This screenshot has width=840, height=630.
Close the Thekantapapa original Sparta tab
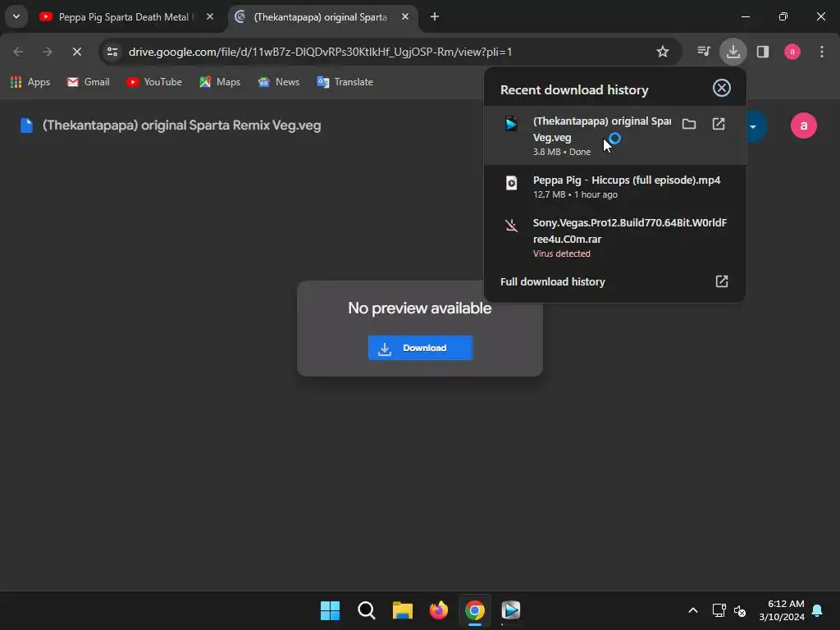point(405,17)
